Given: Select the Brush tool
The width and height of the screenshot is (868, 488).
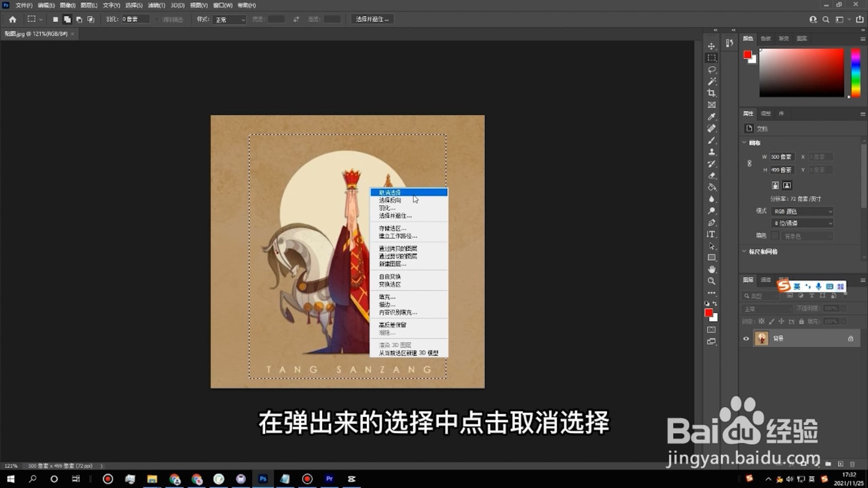Looking at the screenshot, I should (712, 140).
